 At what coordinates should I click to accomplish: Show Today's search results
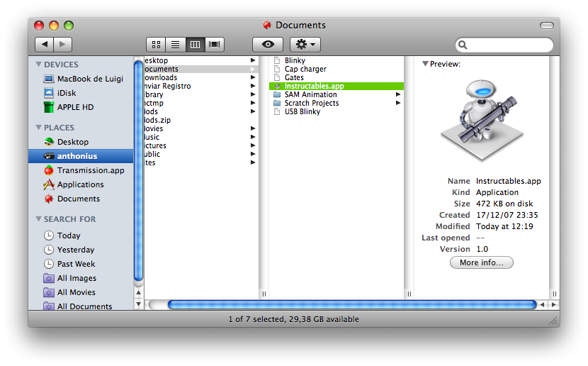point(81,235)
